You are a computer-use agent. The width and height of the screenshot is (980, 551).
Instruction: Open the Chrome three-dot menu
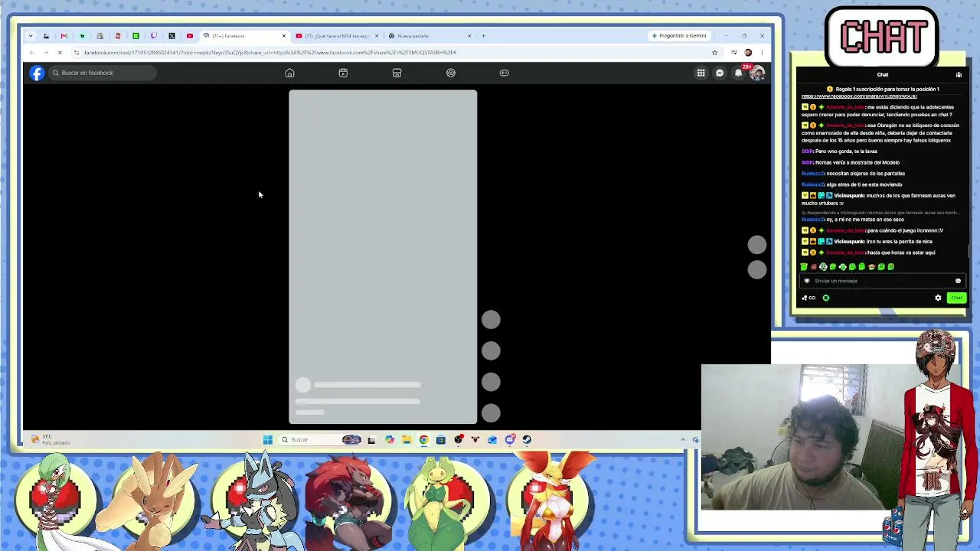click(x=762, y=53)
